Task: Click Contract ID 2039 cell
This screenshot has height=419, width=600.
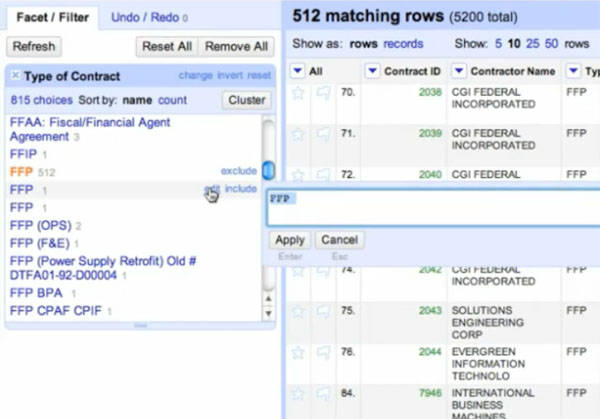Action: [430, 134]
